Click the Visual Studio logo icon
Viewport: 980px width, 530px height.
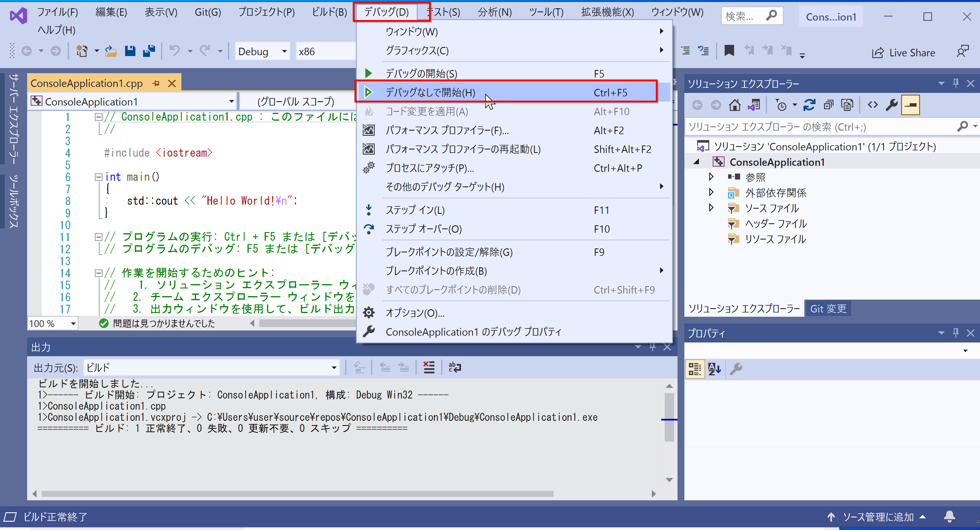[18, 16]
